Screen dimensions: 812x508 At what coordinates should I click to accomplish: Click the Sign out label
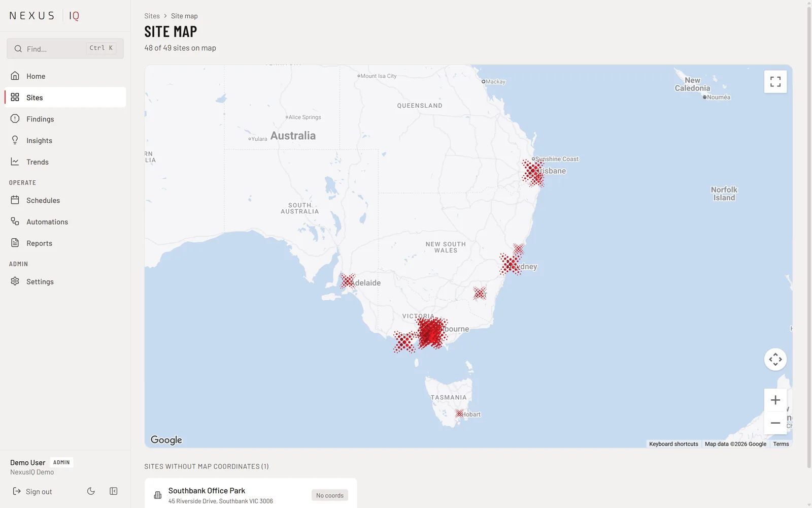tap(39, 492)
